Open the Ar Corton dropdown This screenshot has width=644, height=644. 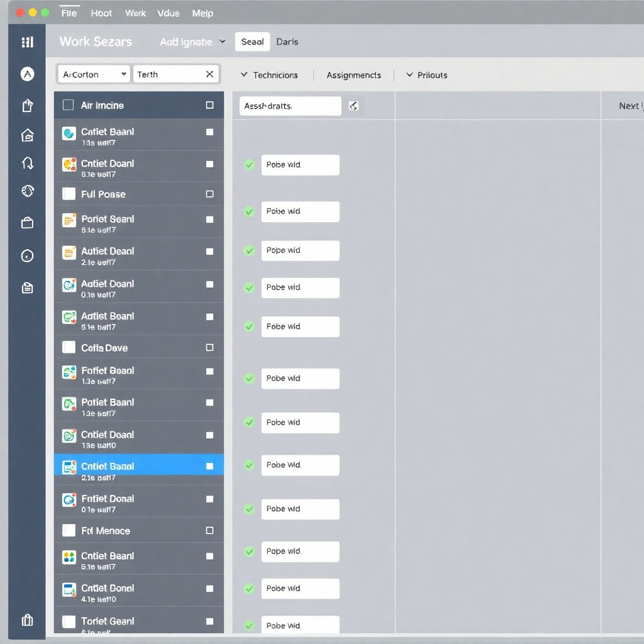tap(94, 74)
